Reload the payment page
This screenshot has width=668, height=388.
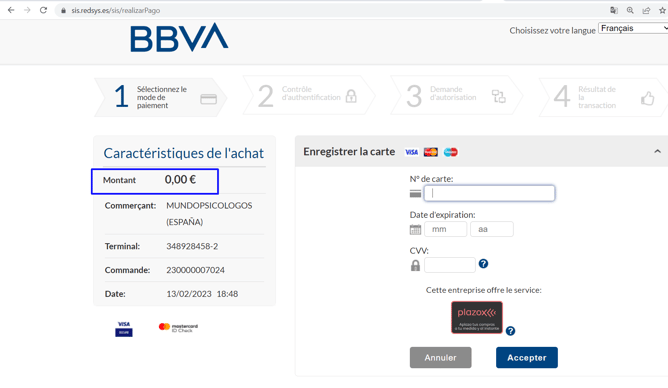click(x=43, y=10)
